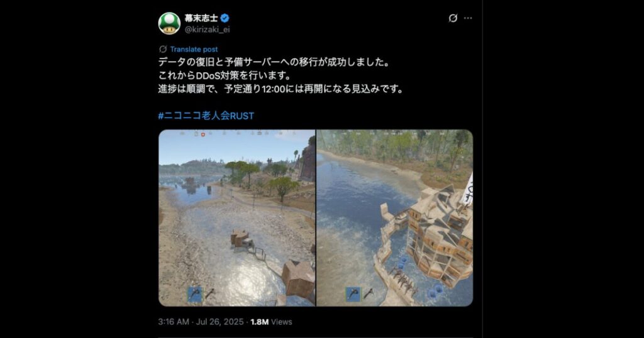Click the Translate post link

[x=194, y=49]
